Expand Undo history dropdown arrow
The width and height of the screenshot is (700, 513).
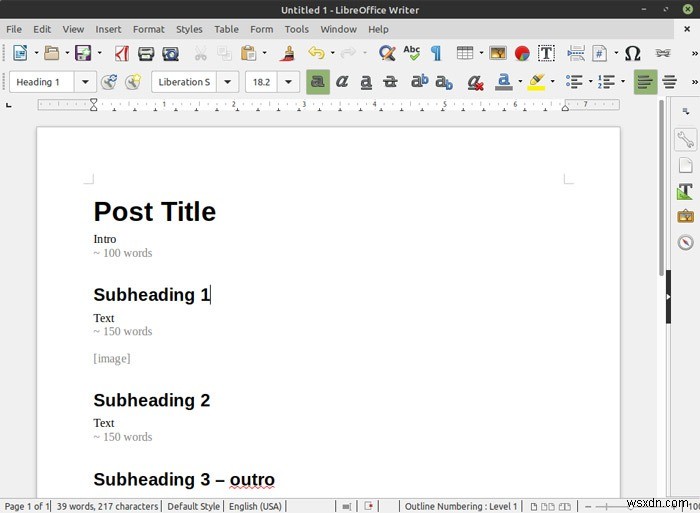point(333,53)
